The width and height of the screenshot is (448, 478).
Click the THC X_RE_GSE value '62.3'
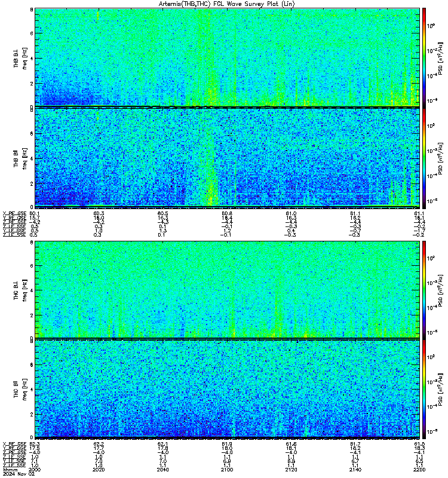35,444
